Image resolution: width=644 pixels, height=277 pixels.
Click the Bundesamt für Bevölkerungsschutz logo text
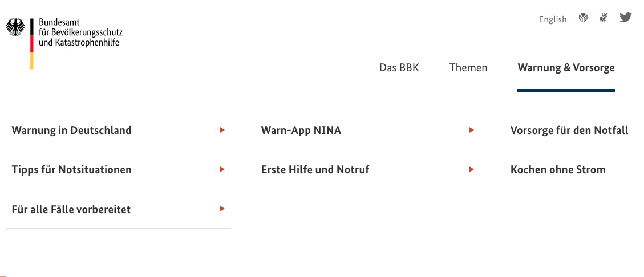(80, 32)
